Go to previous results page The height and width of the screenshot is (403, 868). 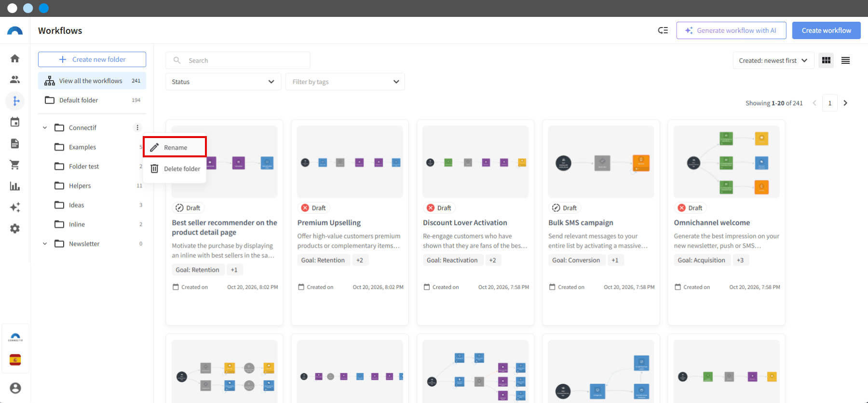(814, 103)
